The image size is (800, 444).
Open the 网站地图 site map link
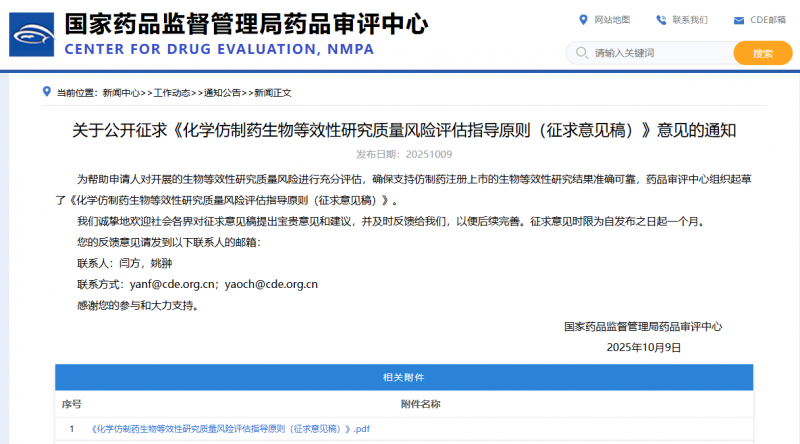point(612,20)
